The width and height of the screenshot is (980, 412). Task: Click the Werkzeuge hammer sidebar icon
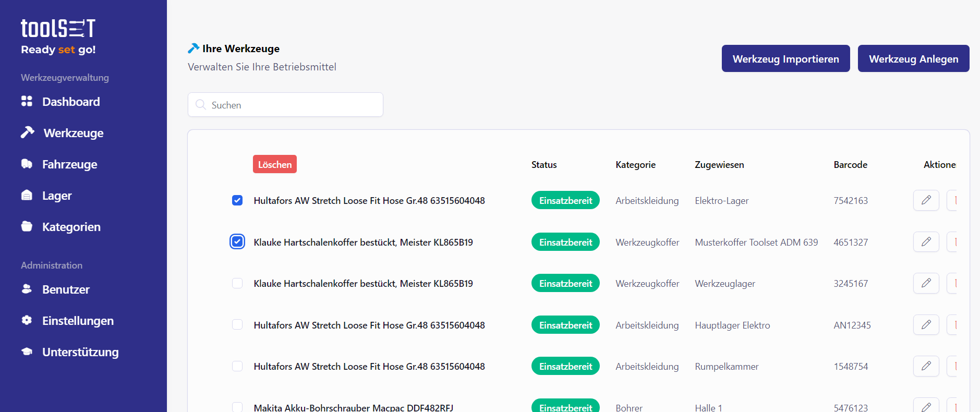tap(28, 132)
